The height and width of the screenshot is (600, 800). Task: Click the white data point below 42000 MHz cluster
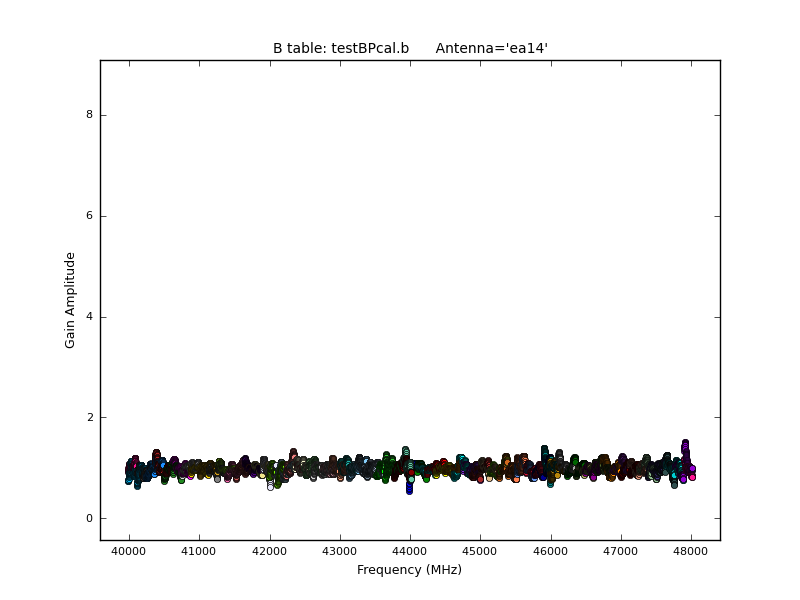point(270,487)
